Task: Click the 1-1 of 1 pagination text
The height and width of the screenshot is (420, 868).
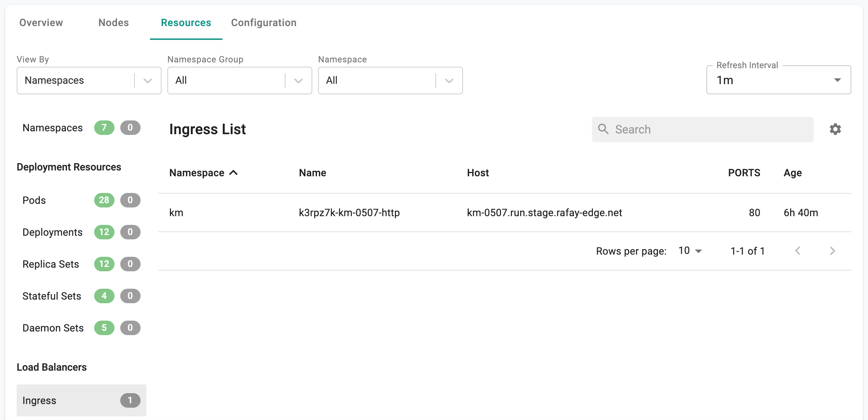Action: (747, 251)
